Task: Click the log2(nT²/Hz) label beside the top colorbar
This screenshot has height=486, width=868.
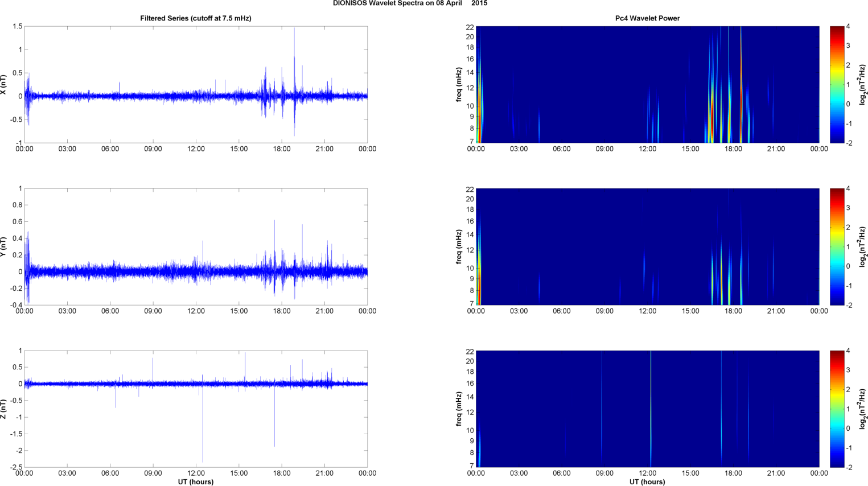Action: [x=863, y=84]
